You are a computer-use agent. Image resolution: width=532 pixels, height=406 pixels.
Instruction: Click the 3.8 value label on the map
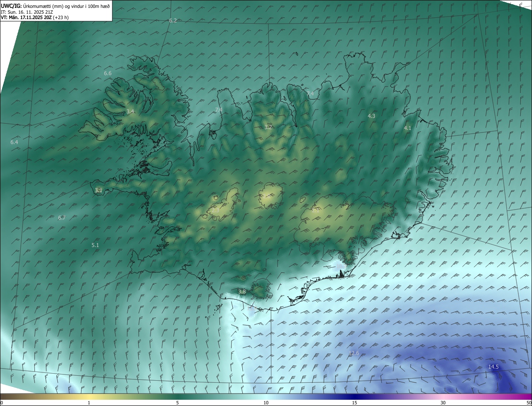click(x=242, y=291)
